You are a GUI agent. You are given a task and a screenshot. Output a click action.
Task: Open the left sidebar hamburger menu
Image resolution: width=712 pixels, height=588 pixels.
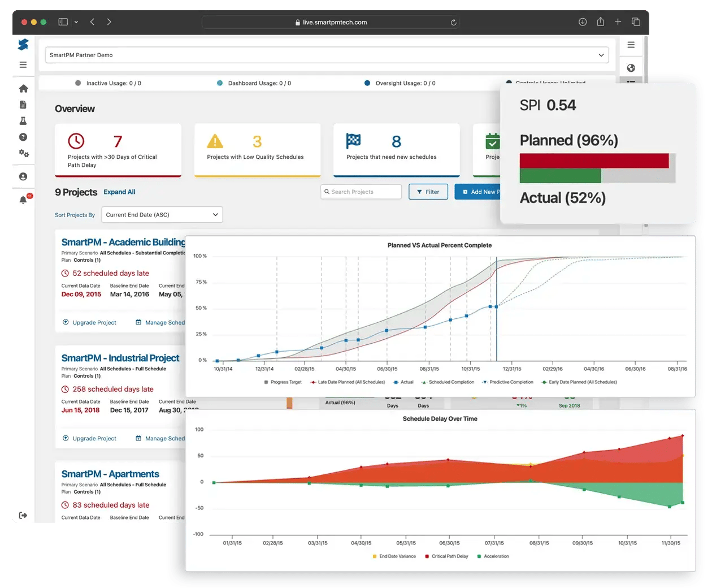tap(23, 65)
